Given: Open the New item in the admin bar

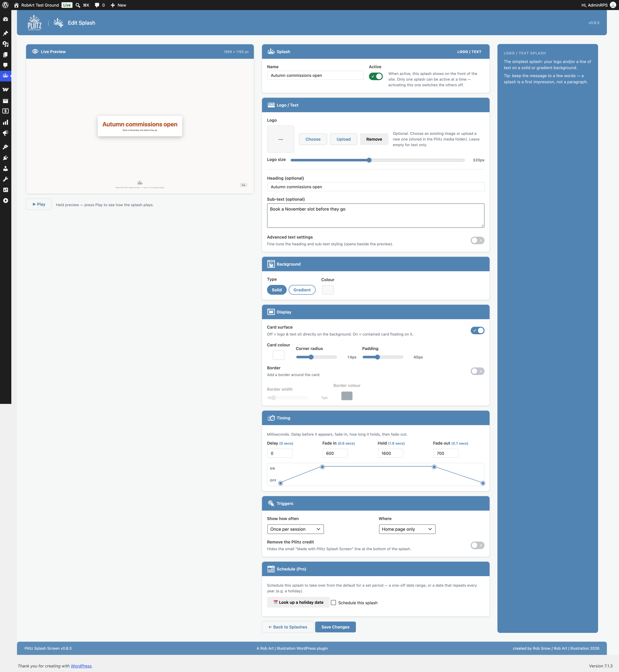Looking at the screenshot, I should (118, 5).
